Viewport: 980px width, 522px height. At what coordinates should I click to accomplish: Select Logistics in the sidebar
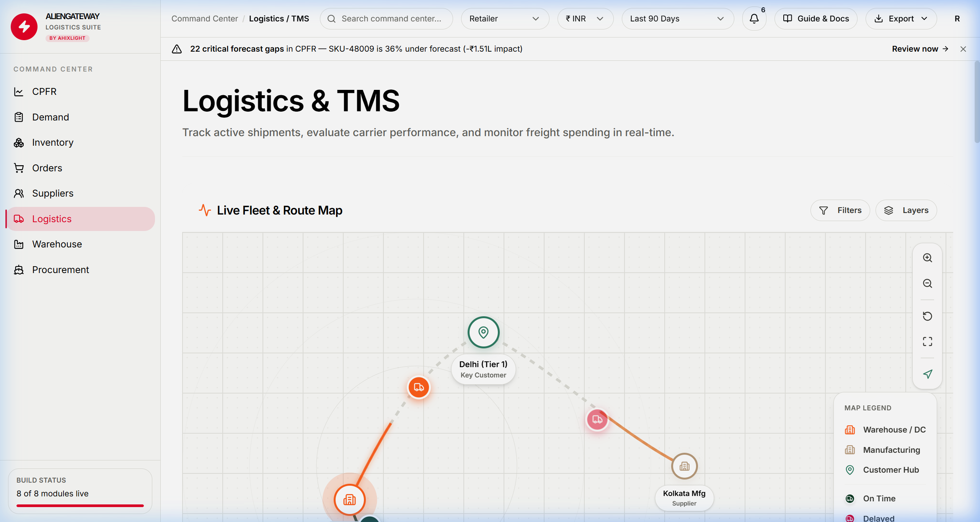[80, 219]
